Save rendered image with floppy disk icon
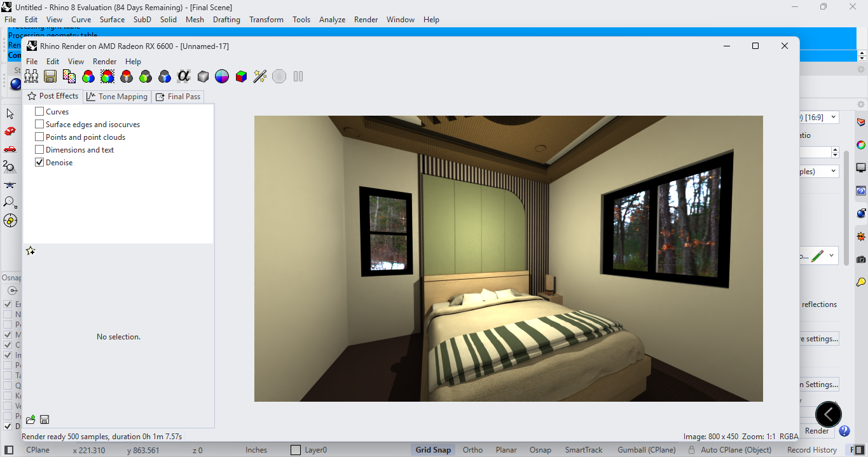868x457 pixels. (x=50, y=76)
